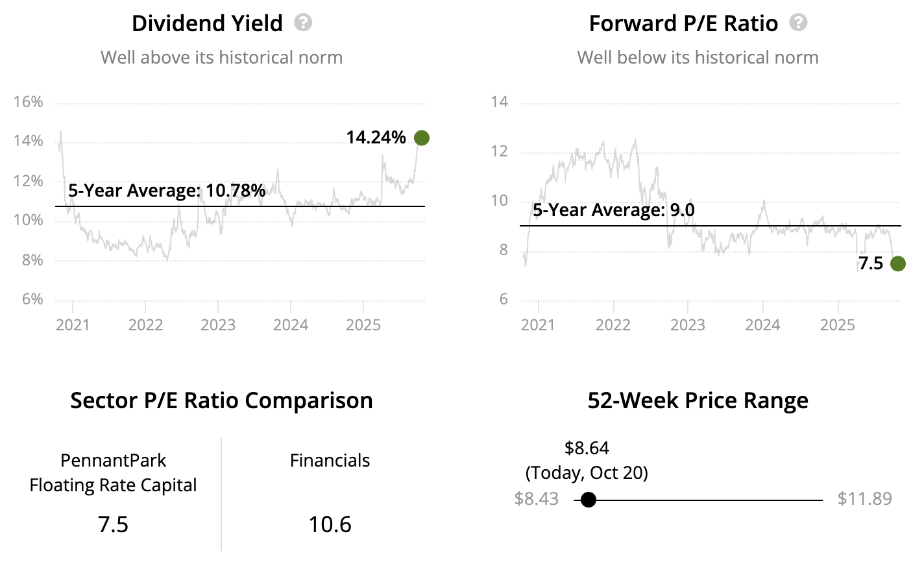Click the black marker on 52-week range
This screenshot has height=562, width=924.
pos(589,500)
